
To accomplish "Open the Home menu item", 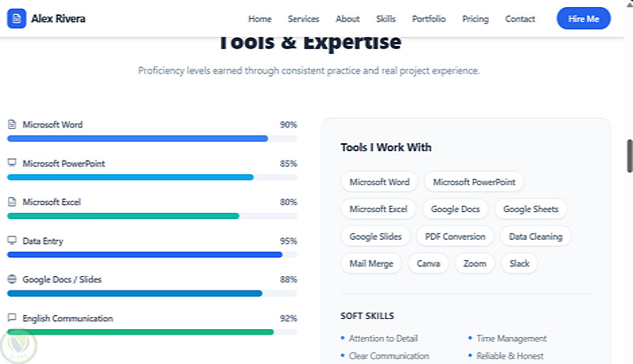I will point(260,19).
